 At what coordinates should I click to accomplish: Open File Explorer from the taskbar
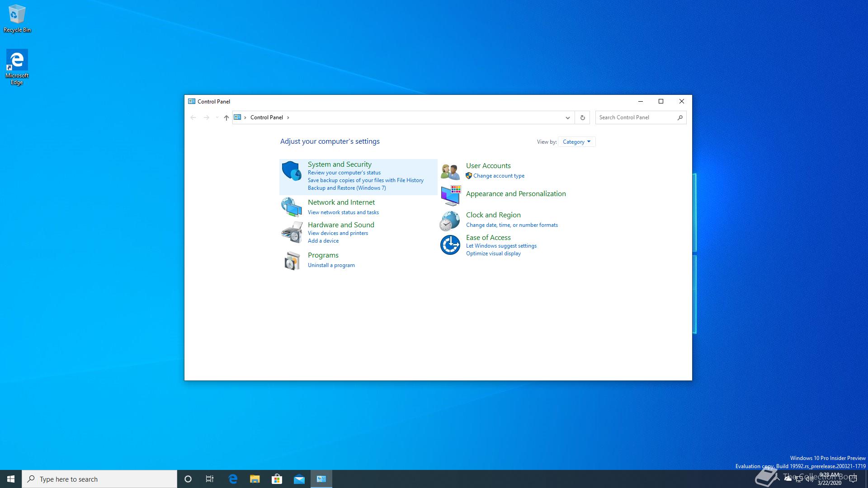255,479
